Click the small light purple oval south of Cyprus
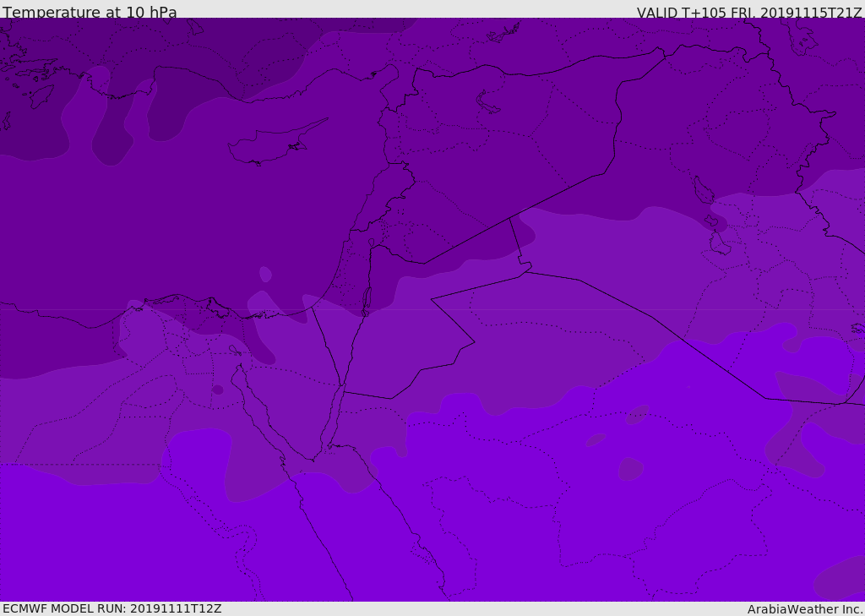The image size is (865, 616). click(x=265, y=274)
